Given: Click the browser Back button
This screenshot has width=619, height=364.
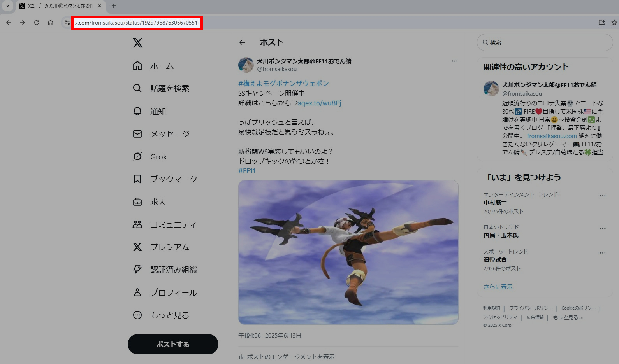Looking at the screenshot, I should tap(9, 23).
